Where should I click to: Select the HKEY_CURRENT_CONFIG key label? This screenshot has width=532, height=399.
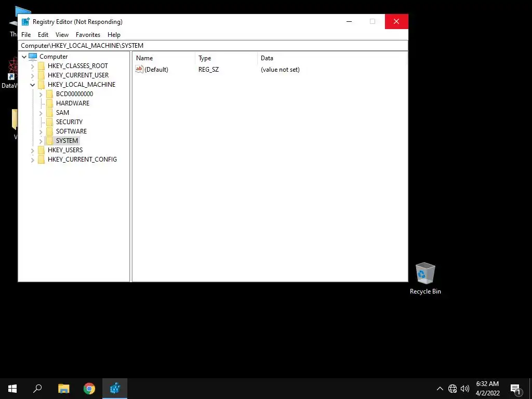click(82, 159)
